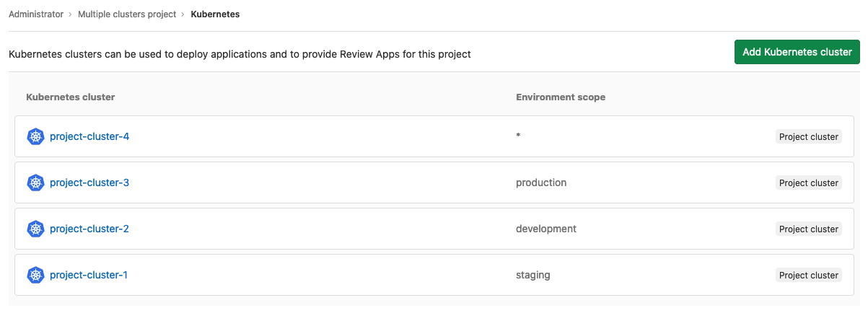Click the Kubernetes icon beside project-cluster-3

click(35, 183)
